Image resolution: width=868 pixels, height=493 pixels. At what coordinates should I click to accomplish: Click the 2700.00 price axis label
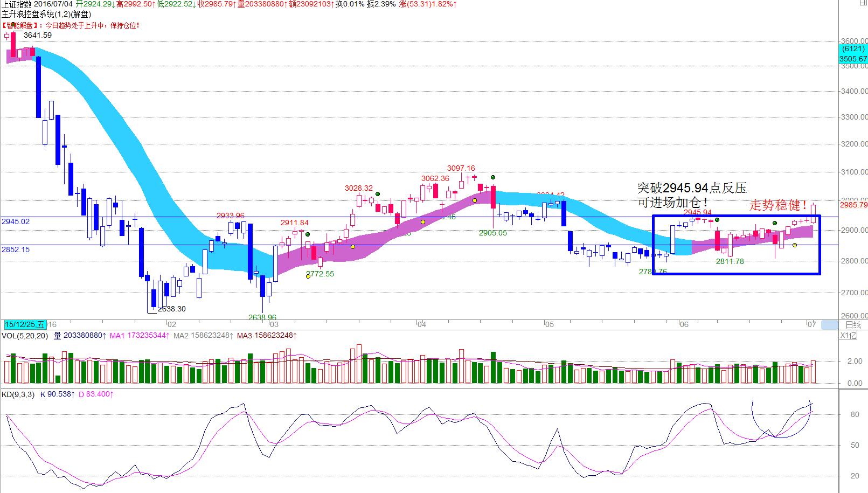[855, 293]
